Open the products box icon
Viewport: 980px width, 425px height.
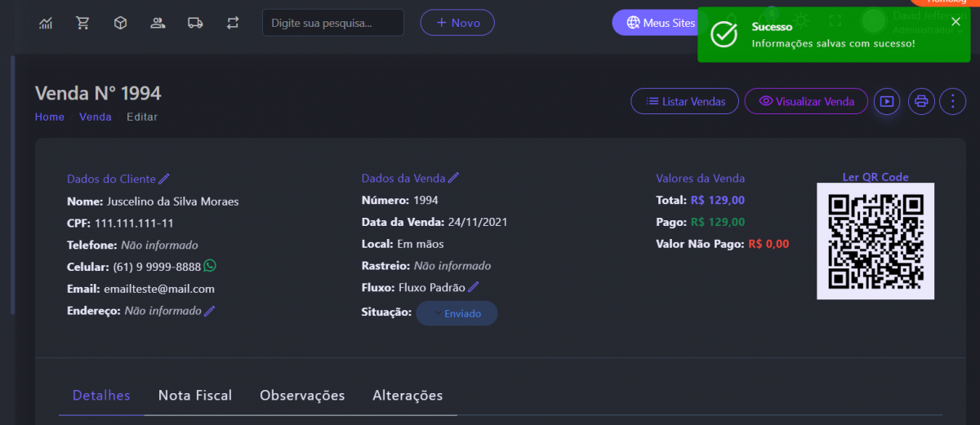120,23
